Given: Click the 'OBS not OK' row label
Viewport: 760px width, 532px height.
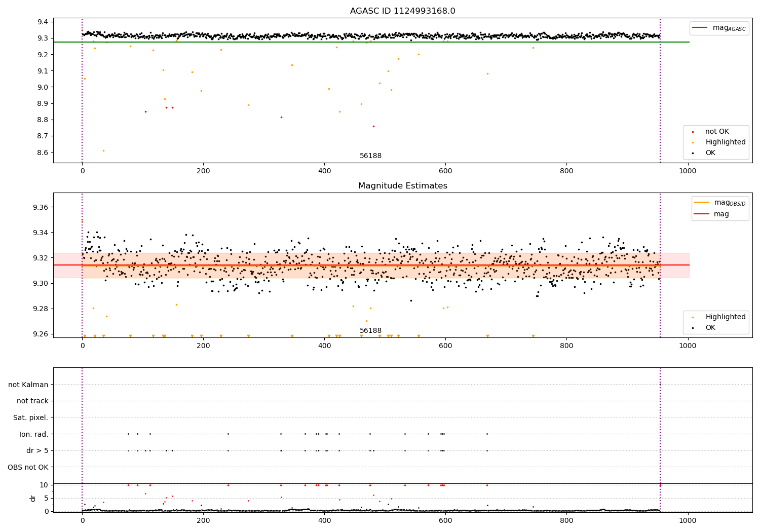Looking at the screenshot, I should coord(28,467).
